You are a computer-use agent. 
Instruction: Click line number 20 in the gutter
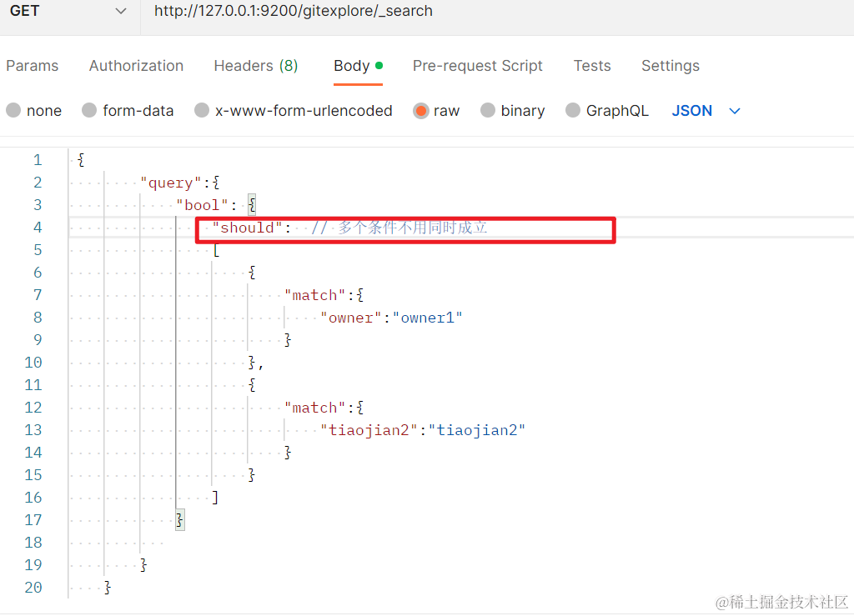[33, 588]
